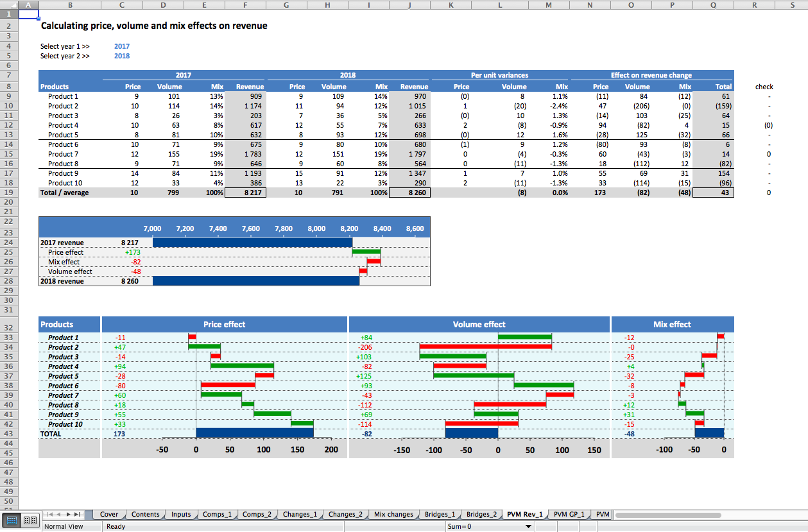The image size is (808, 532).
Task: Click 2018 total revenue 8 260 cell
Action: pos(409,193)
